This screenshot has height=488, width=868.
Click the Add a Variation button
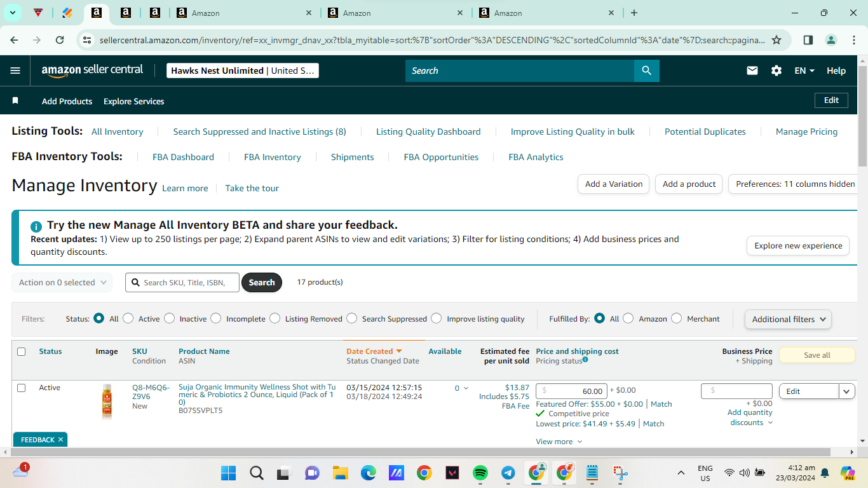tap(613, 184)
